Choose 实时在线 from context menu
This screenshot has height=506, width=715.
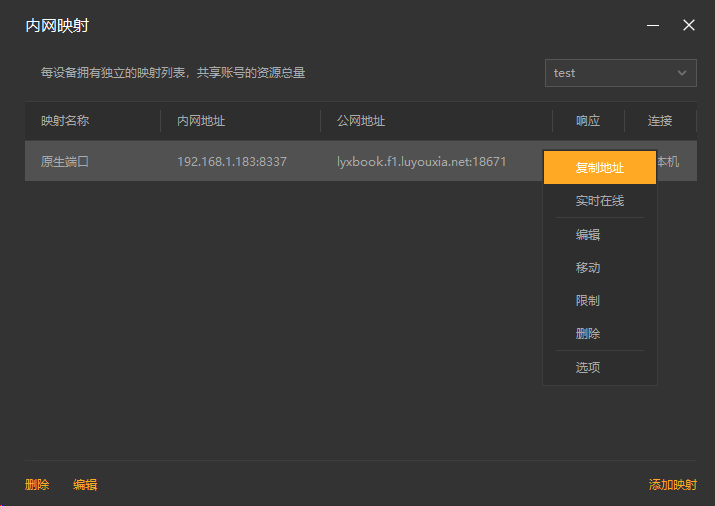600,201
